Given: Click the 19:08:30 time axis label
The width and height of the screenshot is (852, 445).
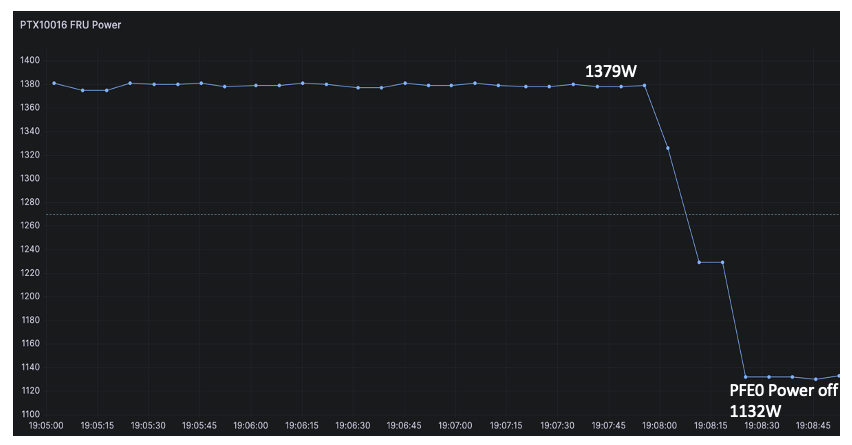Looking at the screenshot, I should pos(761,425).
